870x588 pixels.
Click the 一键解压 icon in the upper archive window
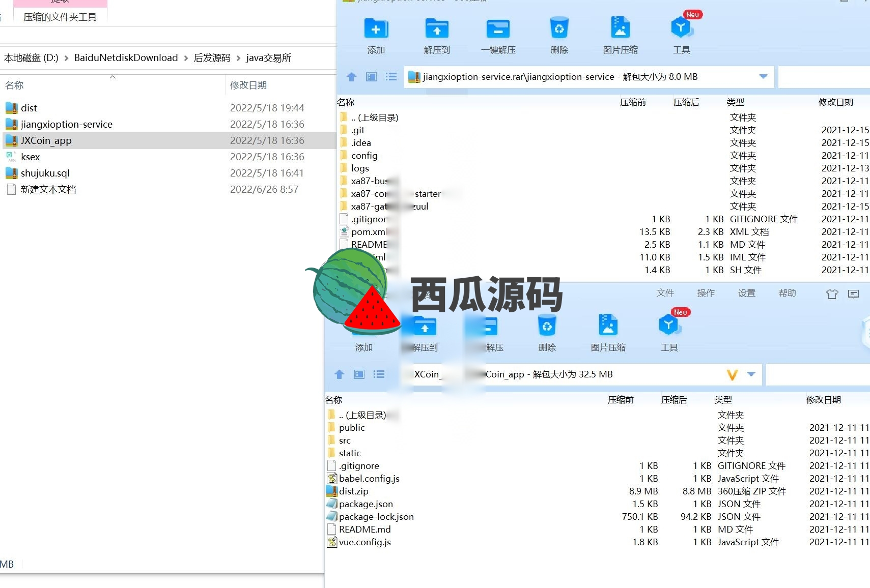click(x=498, y=28)
